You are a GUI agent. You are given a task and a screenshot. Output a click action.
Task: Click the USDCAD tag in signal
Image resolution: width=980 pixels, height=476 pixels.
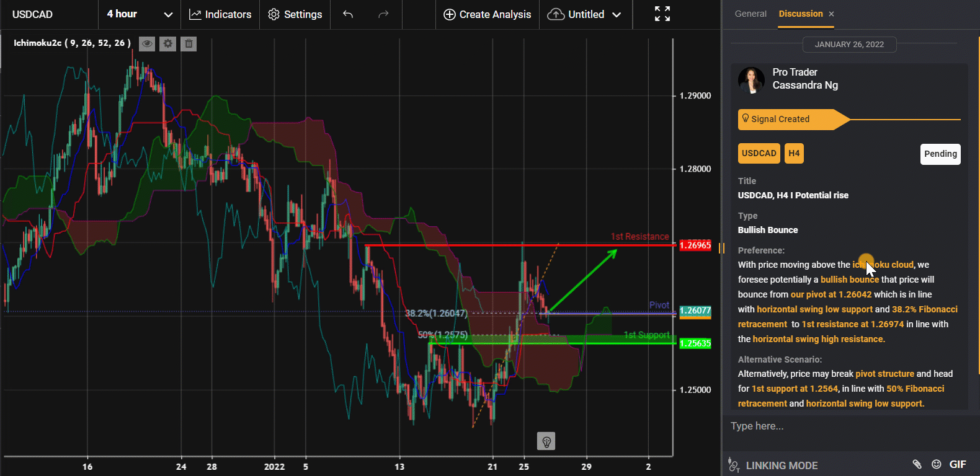759,153
